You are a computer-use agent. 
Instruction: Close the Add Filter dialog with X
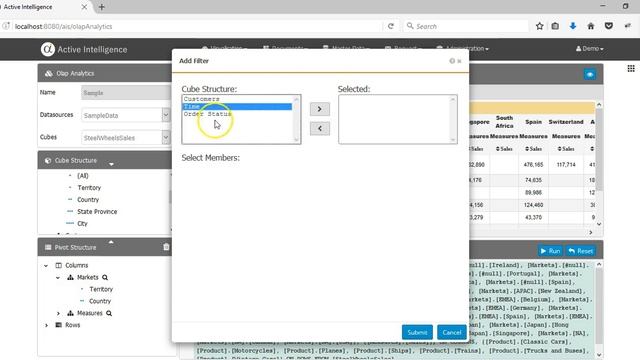[460, 61]
